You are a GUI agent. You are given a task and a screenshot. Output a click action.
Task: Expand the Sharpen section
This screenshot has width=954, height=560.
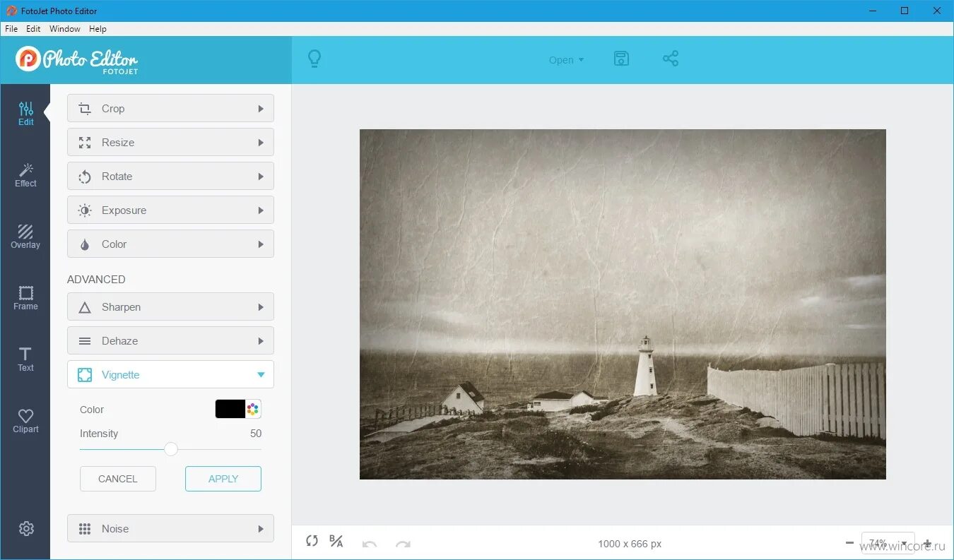tap(170, 306)
